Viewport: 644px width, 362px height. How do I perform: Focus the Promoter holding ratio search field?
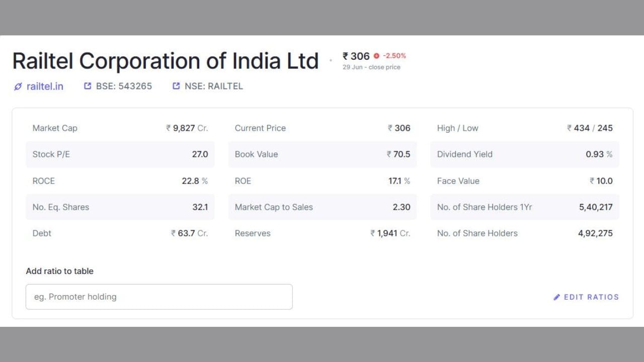(159, 297)
